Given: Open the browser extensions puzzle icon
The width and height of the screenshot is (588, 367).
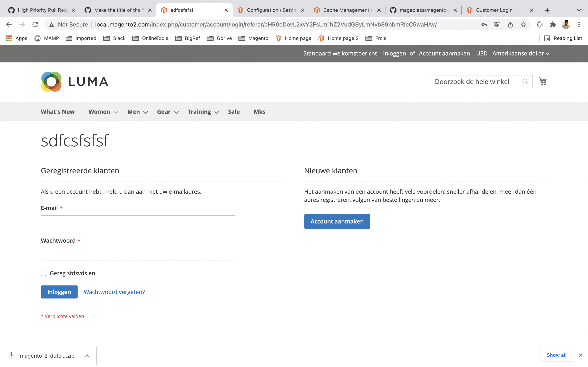Looking at the screenshot, I should coord(553,24).
